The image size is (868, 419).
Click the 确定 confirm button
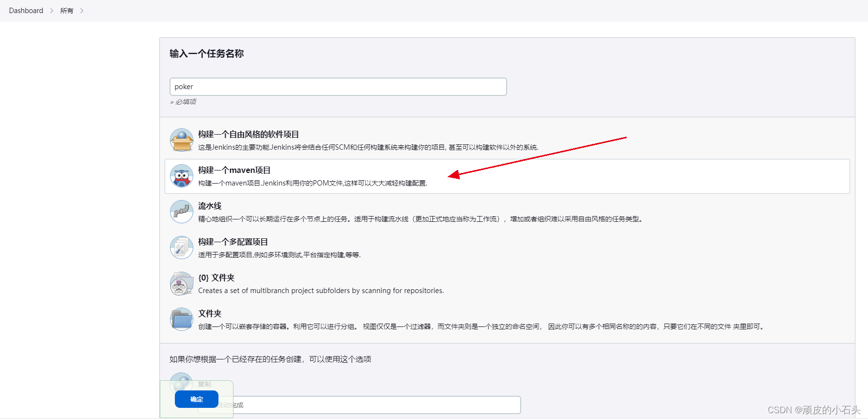point(197,399)
